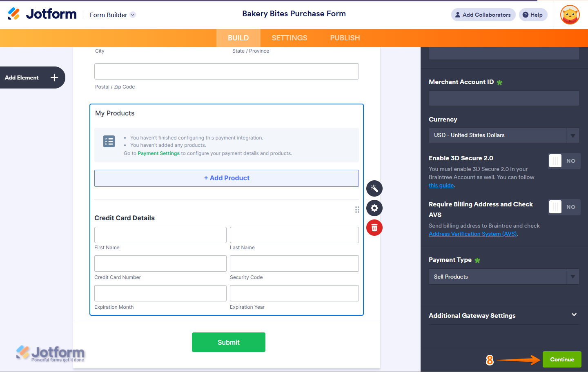Click the green Submit button
Screen dimensions: 588x372
(x=229, y=342)
